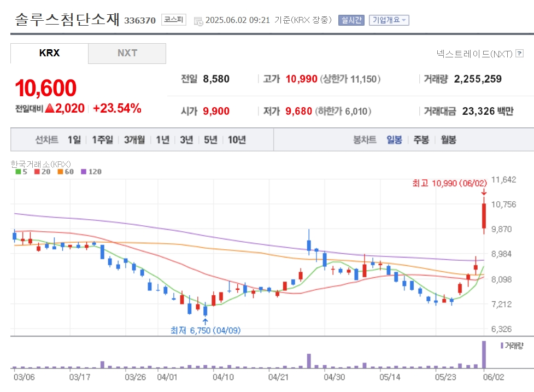Click the 최고 10,990 high marker arrow
The height and width of the screenshot is (392, 534).
[484, 192]
